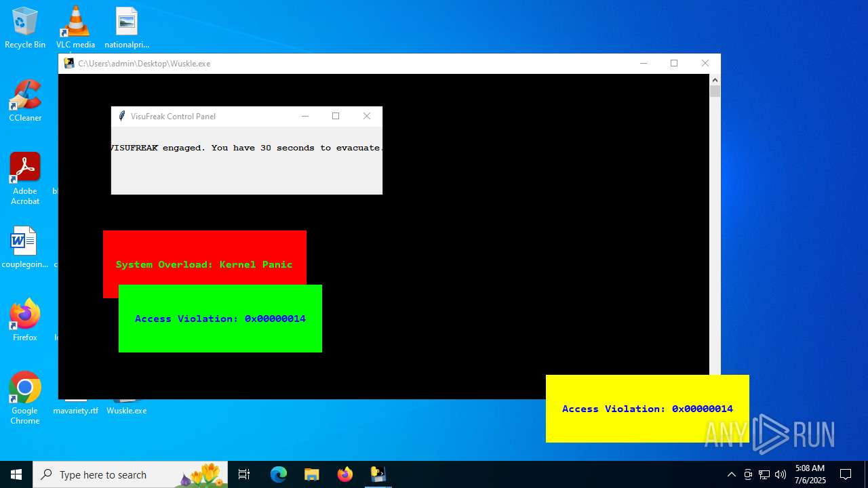
Task: Open the notification center icon
Action: 846,474
